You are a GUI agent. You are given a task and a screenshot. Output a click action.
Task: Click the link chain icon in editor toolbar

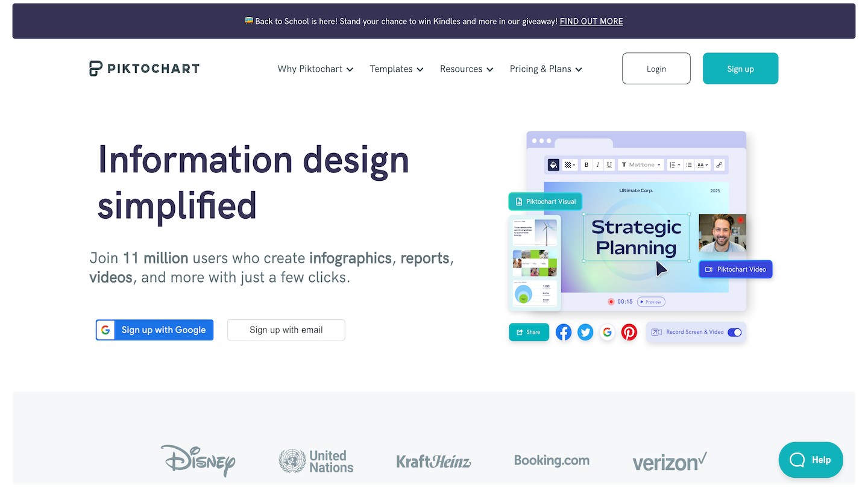pyautogui.click(x=719, y=164)
